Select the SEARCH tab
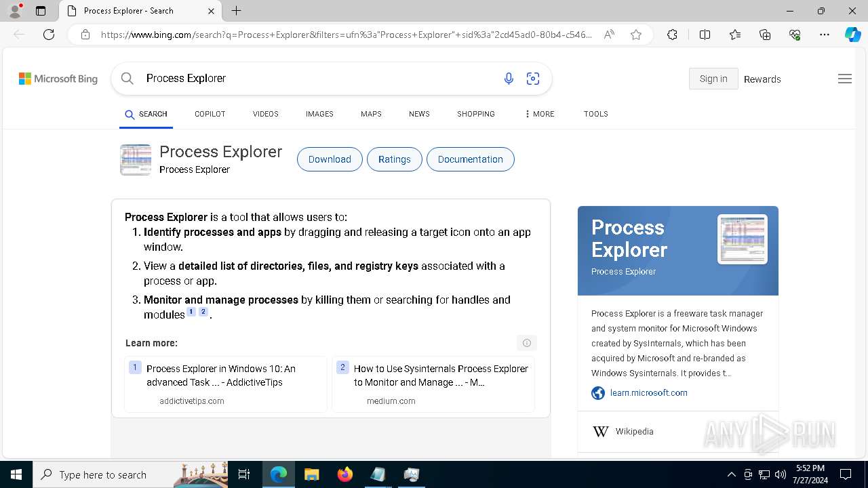The height and width of the screenshot is (488, 868). (146, 114)
